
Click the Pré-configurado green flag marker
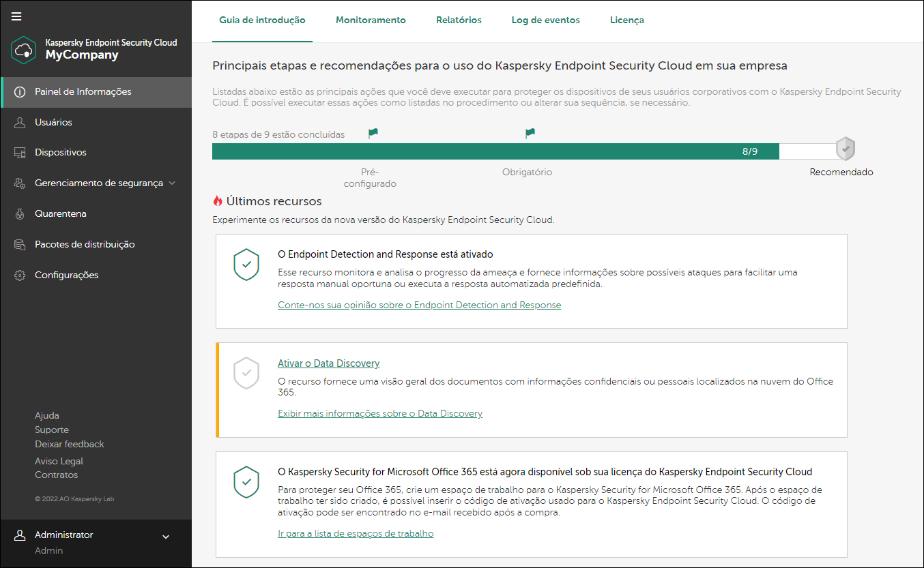373,134
